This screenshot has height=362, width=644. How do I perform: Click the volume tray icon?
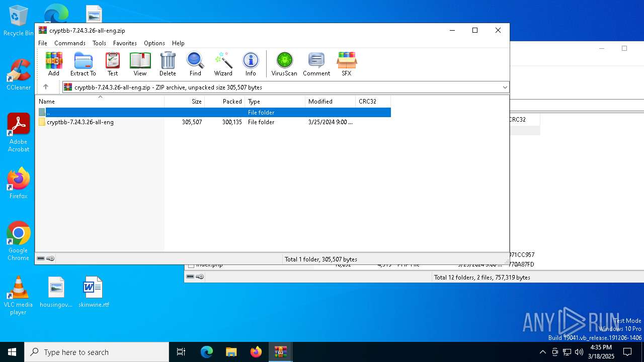579,352
